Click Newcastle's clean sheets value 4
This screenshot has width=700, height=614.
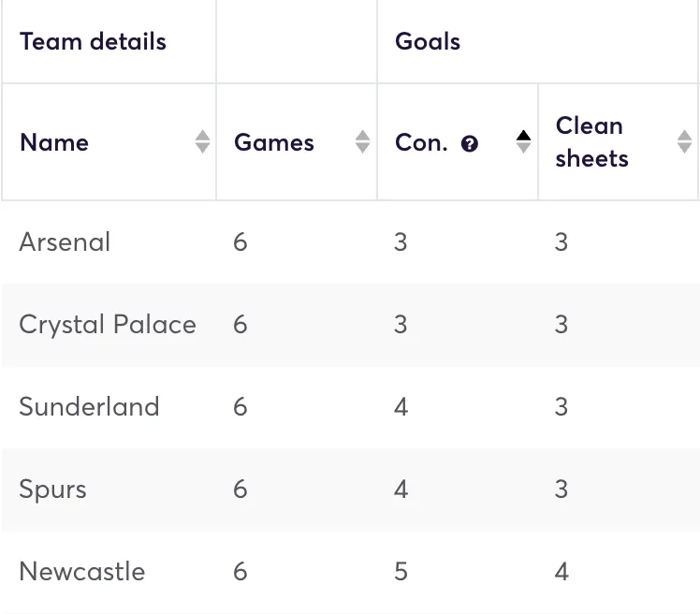[x=561, y=572]
